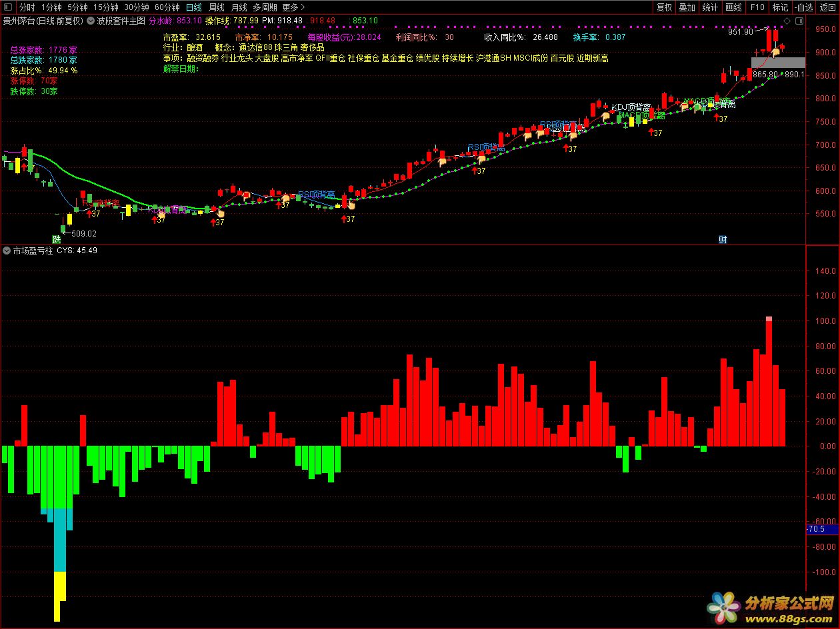This screenshot has width=840, height=629.
Task: Click the 统计 statistics button
Action: click(x=710, y=7)
